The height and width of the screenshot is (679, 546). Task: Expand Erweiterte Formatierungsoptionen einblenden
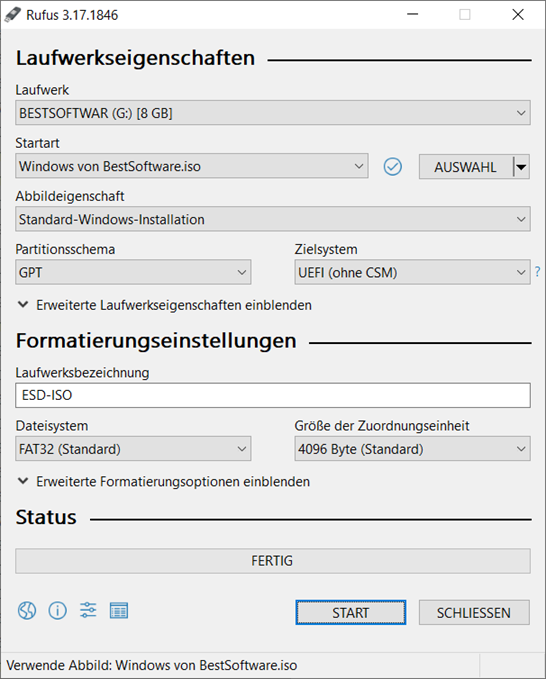click(x=164, y=482)
